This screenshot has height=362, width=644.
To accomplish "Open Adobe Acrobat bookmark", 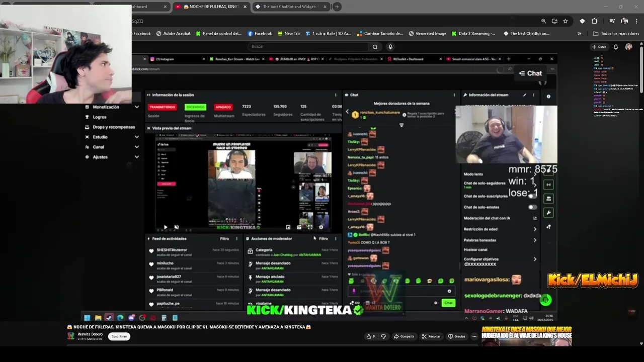I will (174, 34).
